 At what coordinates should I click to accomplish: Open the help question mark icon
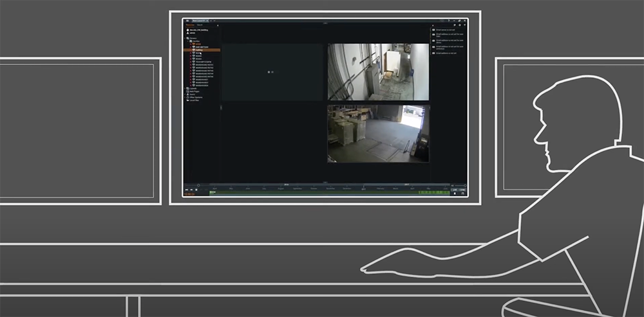pos(449,21)
